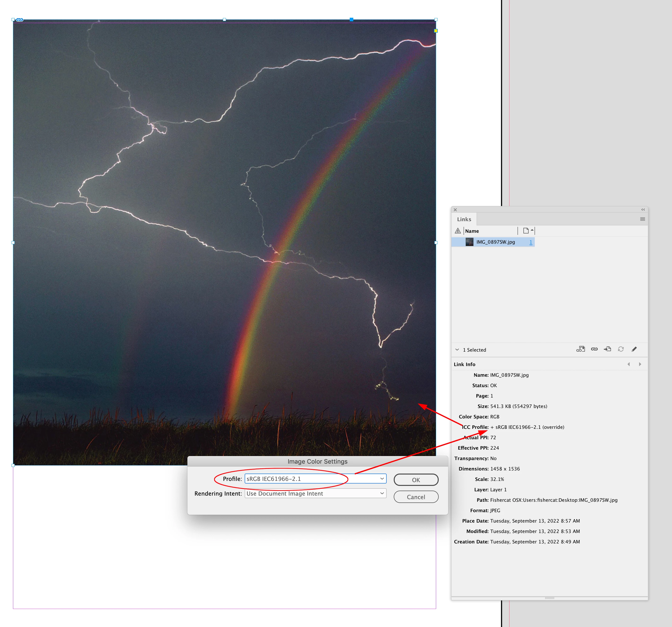Select the Links panel tab
This screenshot has height=627, width=672.
coord(464,219)
